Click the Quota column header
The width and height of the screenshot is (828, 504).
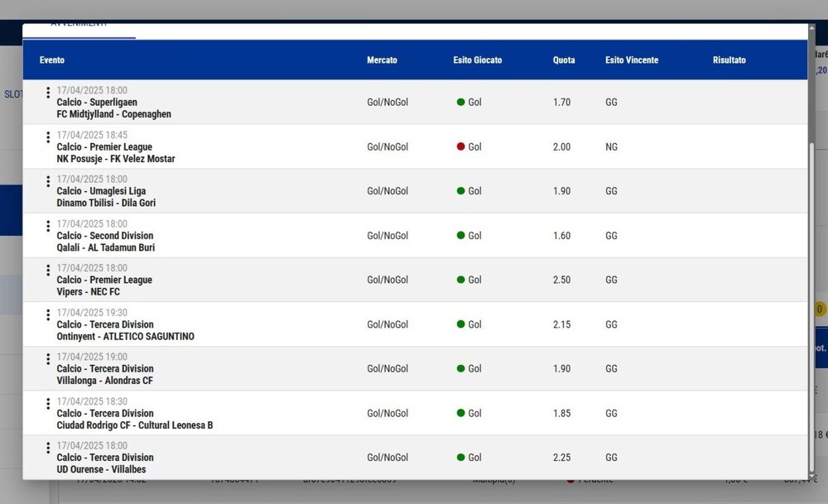564,60
